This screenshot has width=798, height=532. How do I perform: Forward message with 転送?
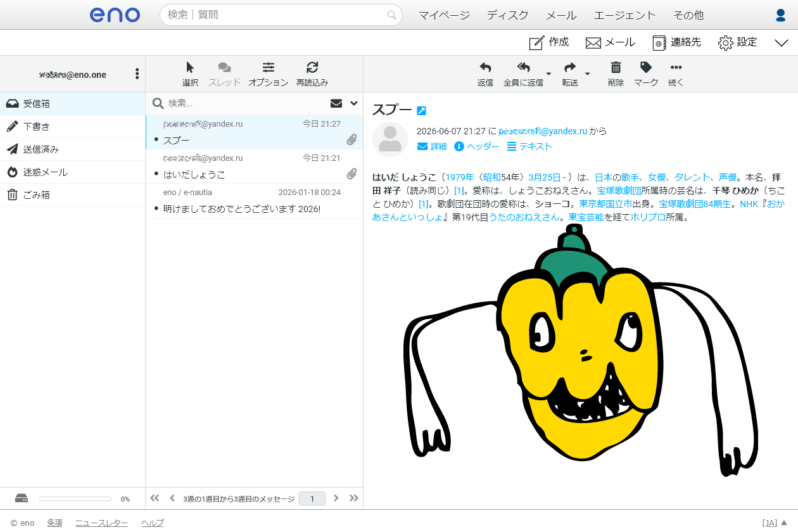(x=570, y=74)
